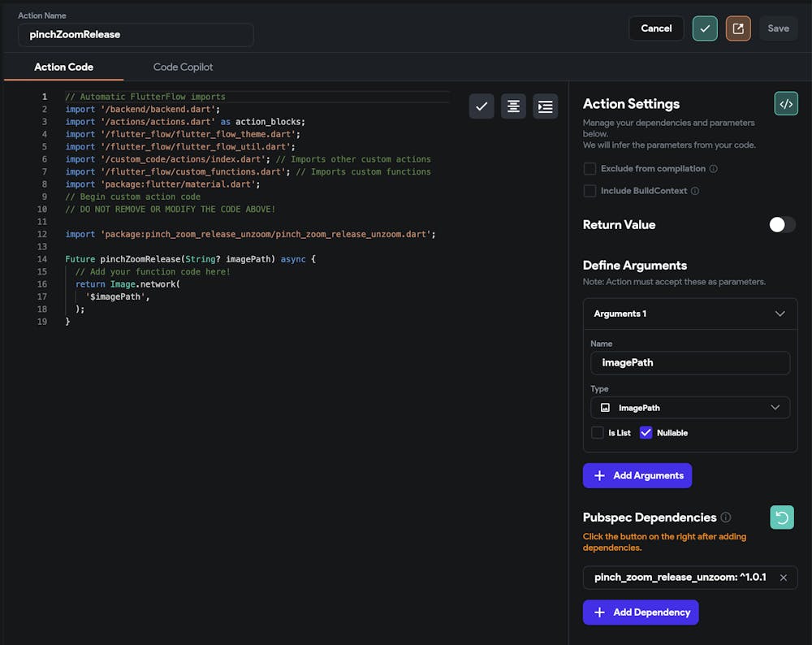Collapse the Arguments 1 section

[780, 314]
